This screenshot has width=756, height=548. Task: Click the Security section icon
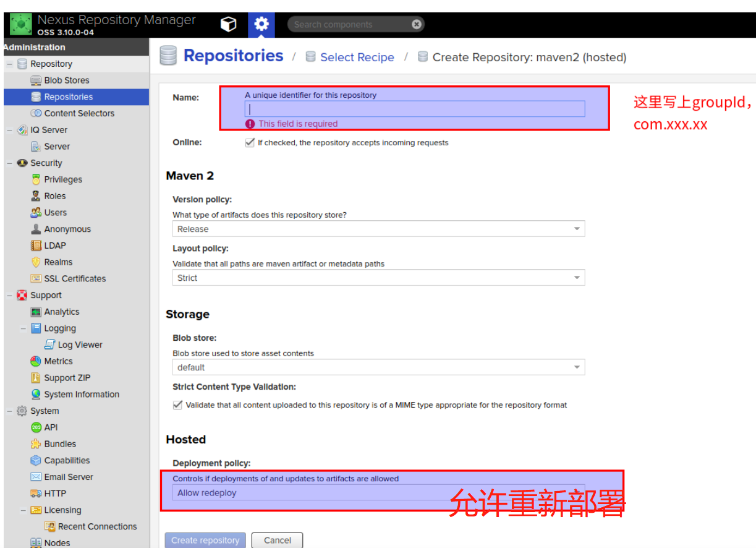point(22,163)
